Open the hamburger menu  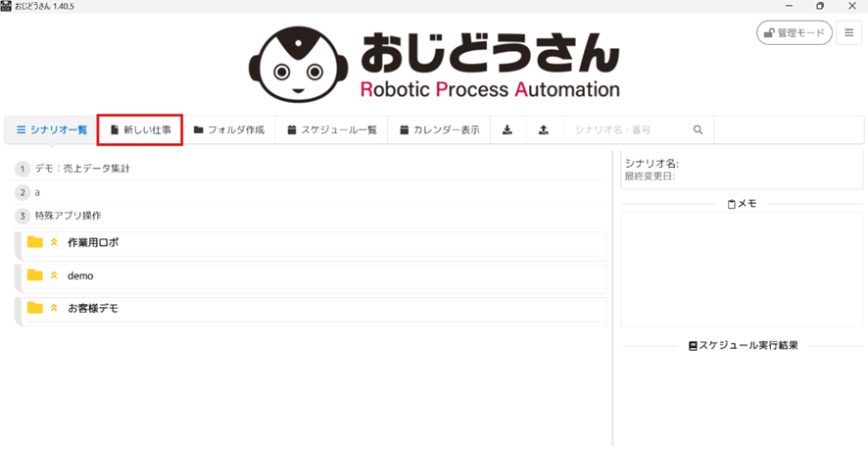coord(848,32)
